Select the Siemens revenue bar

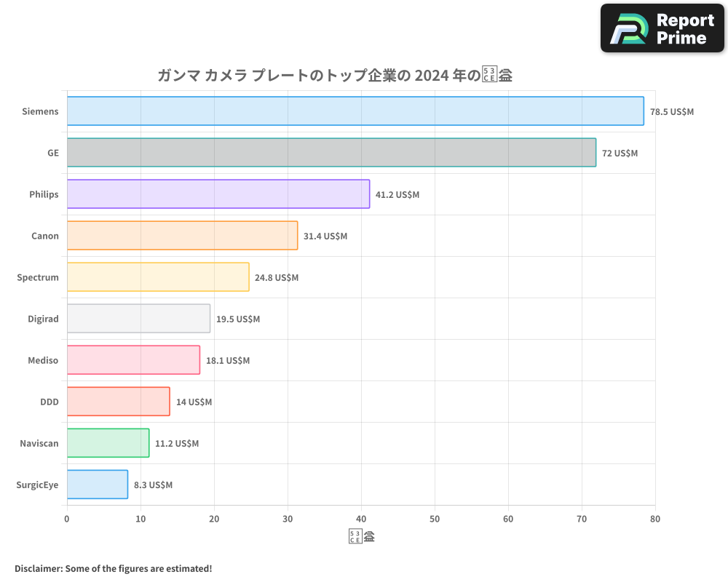(x=355, y=111)
